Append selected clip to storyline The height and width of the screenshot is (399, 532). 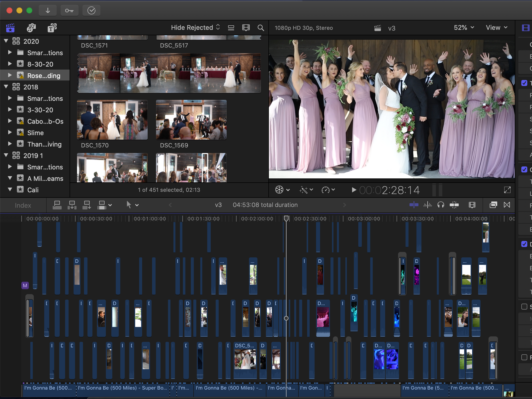[x=87, y=205]
